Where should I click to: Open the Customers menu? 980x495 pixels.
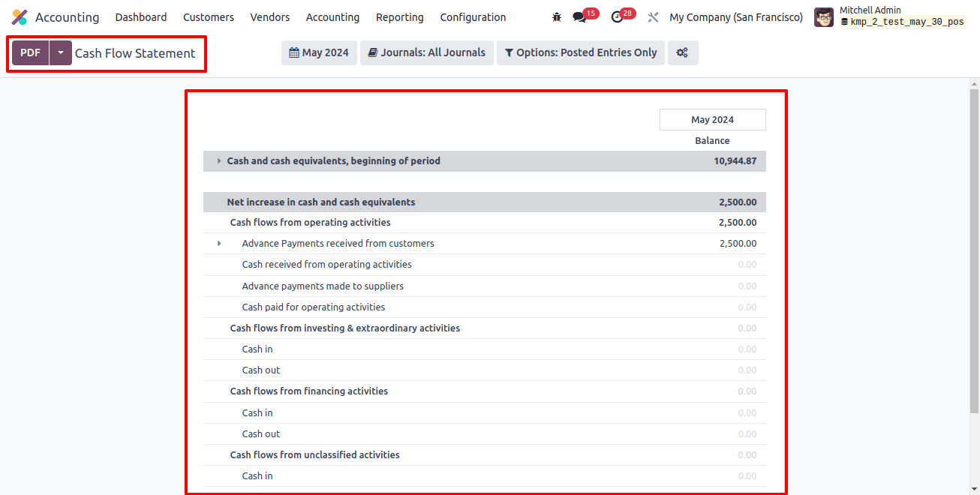pos(209,17)
